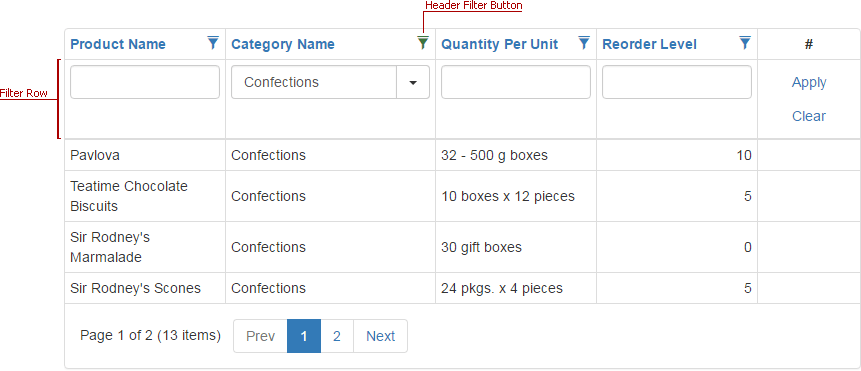The height and width of the screenshot is (371, 861).
Task: Focus the Reorder Level filter input
Action: tap(677, 82)
